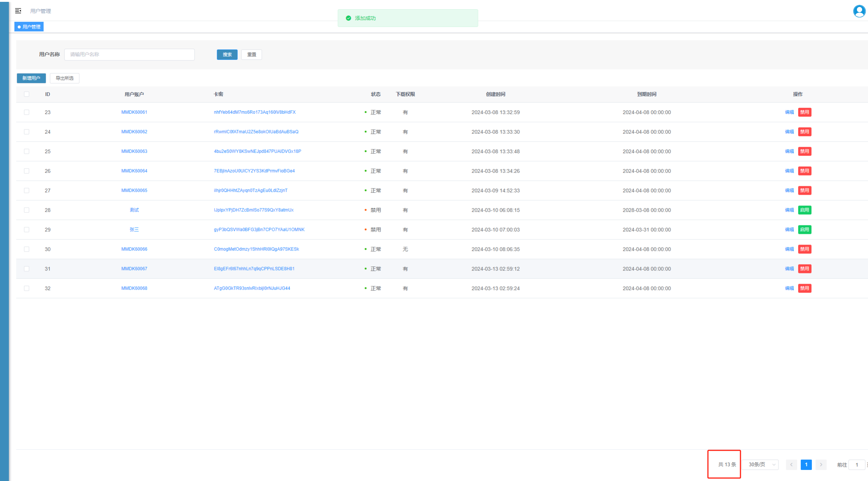Click the 用户管理 breadcrumb text
This screenshot has width=868, height=481.
click(41, 11)
